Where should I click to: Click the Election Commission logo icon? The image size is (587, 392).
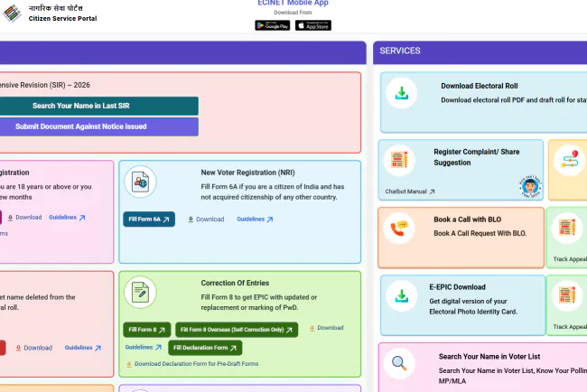coord(12,14)
